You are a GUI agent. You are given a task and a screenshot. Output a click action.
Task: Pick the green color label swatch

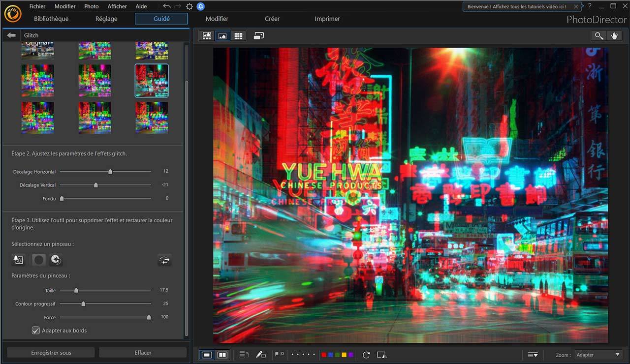(337, 355)
